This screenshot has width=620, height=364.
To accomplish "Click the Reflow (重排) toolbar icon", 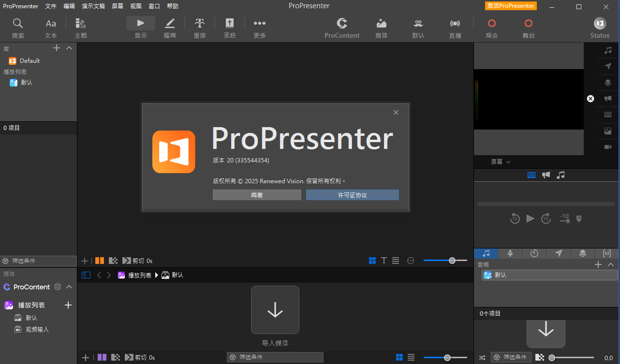I will click(x=200, y=24).
